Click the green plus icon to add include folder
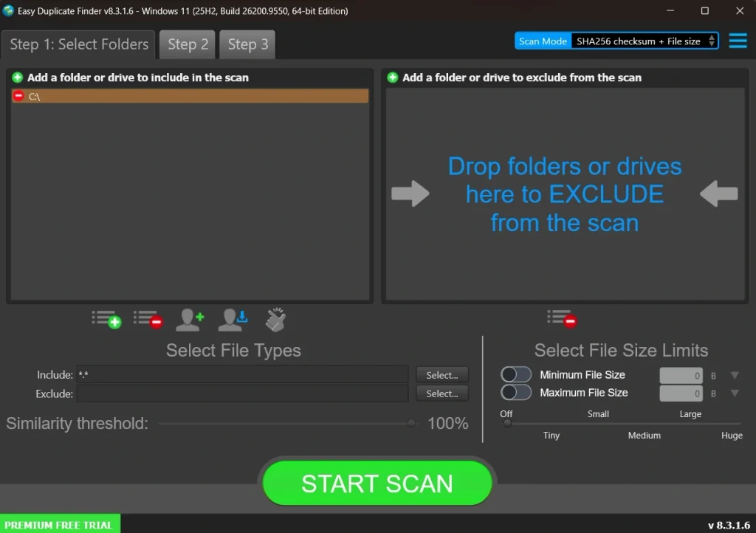756x533 pixels. coord(18,78)
